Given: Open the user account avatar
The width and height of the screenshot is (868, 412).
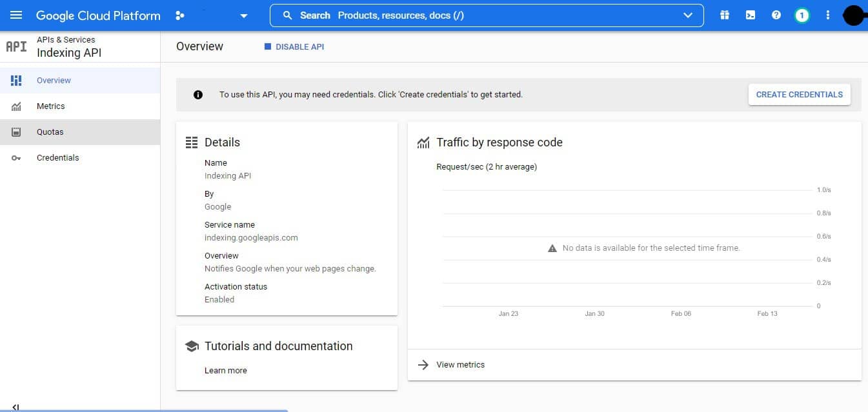Looking at the screenshot, I should pyautogui.click(x=853, y=14).
